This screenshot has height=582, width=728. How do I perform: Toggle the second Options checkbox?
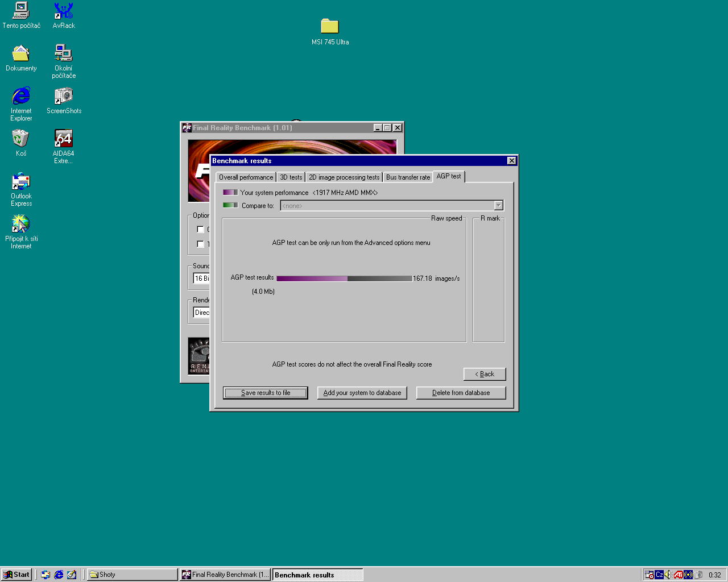[200, 244]
